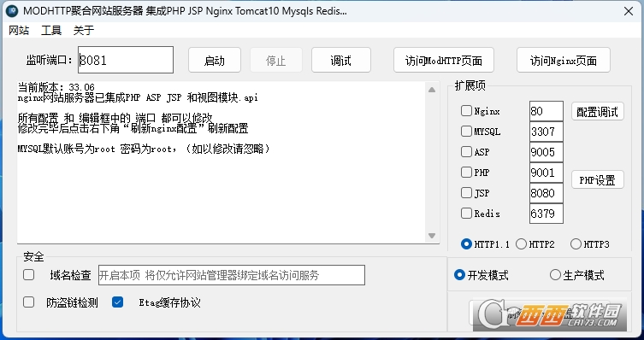Click the 当前版本: 33.06 line
The image size is (644, 340).
point(56,87)
